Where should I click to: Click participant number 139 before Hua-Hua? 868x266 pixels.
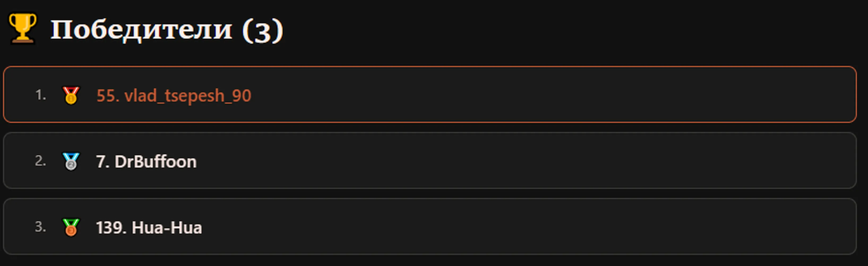coord(111,227)
